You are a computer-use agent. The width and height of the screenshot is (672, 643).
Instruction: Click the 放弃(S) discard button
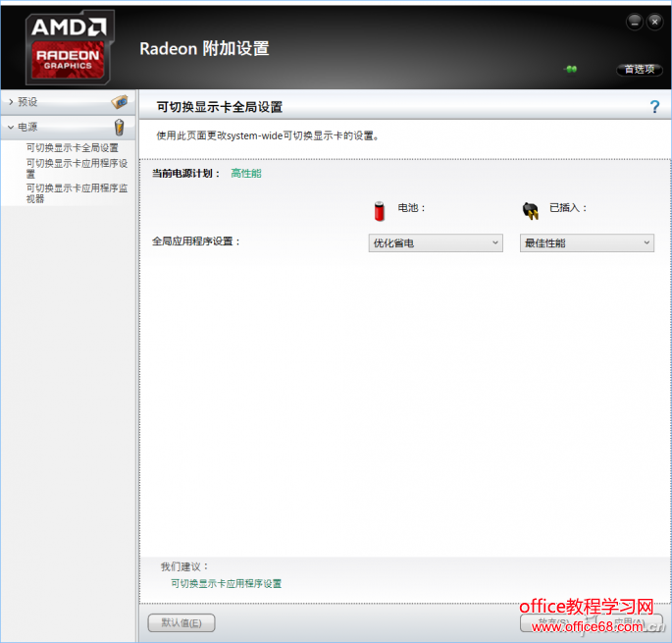pos(553,622)
